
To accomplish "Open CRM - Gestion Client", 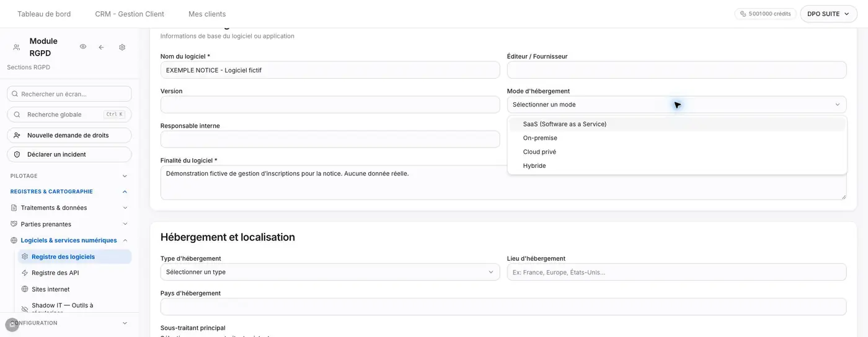I will click(130, 14).
